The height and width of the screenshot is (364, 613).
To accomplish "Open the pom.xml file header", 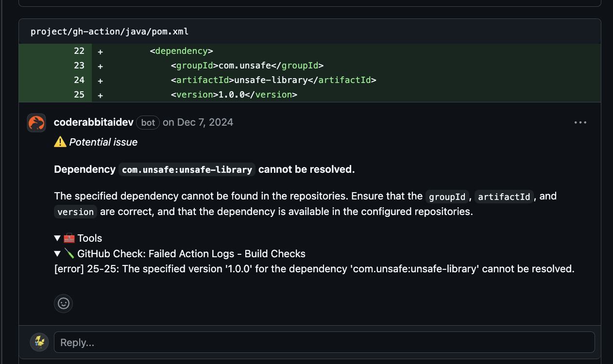I will point(109,31).
